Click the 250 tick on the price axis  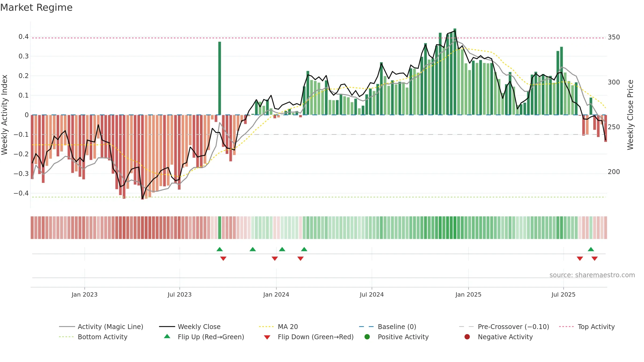614,127
